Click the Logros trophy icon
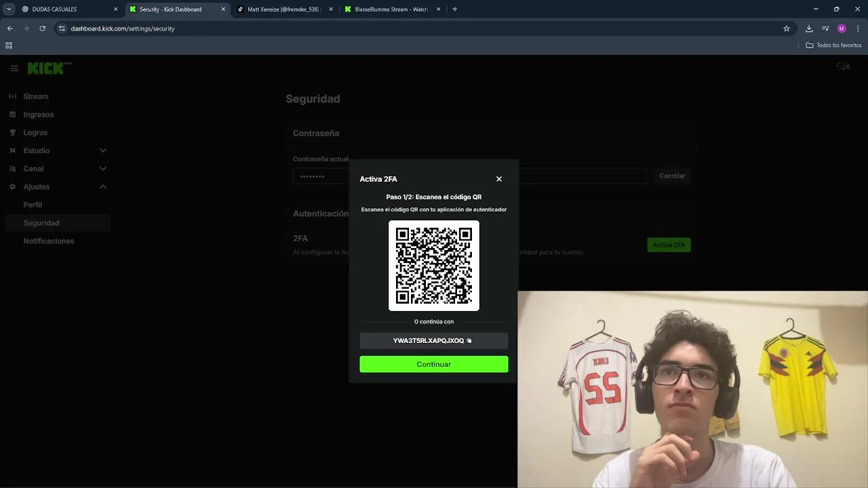868x488 pixels. [x=12, y=133]
